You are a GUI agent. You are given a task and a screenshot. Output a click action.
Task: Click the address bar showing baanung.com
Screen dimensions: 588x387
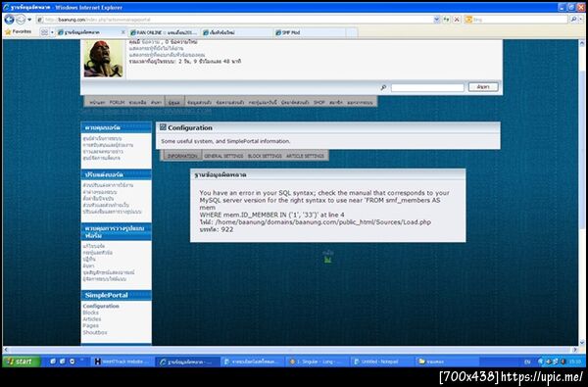point(234,20)
